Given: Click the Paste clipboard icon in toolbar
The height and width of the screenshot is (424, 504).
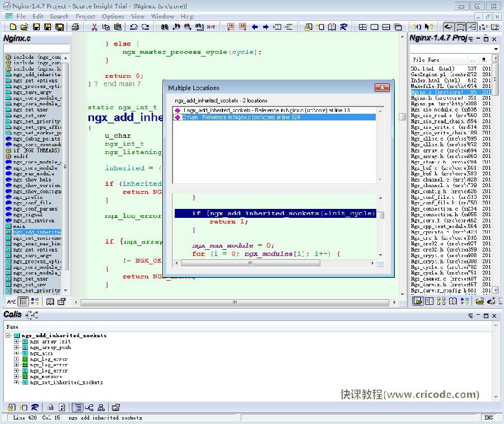Looking at the screenshot, I should pyautogui.click(x=118, y=27).
